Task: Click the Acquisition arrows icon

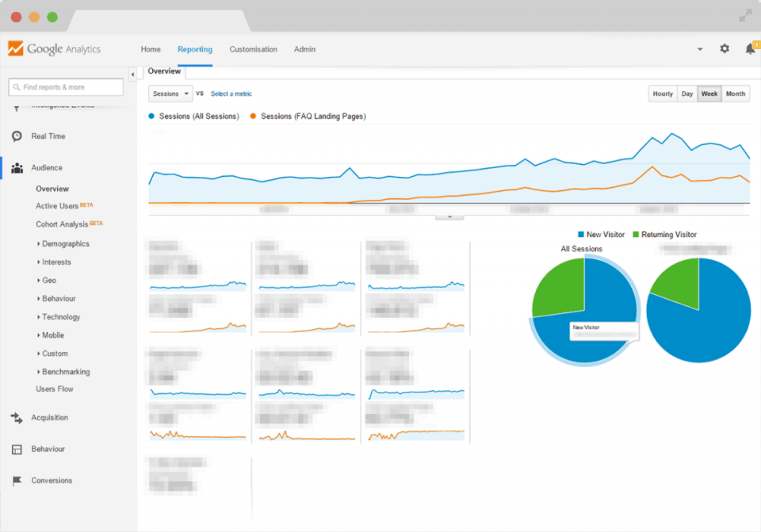Action: [17, 418]
